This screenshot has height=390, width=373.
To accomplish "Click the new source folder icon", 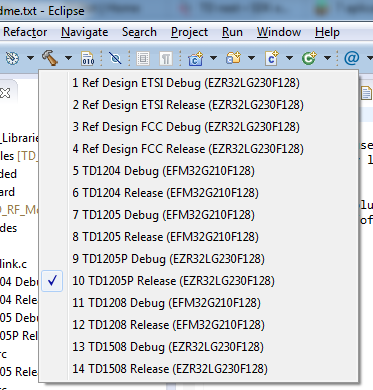I will (x=233, y=58).
